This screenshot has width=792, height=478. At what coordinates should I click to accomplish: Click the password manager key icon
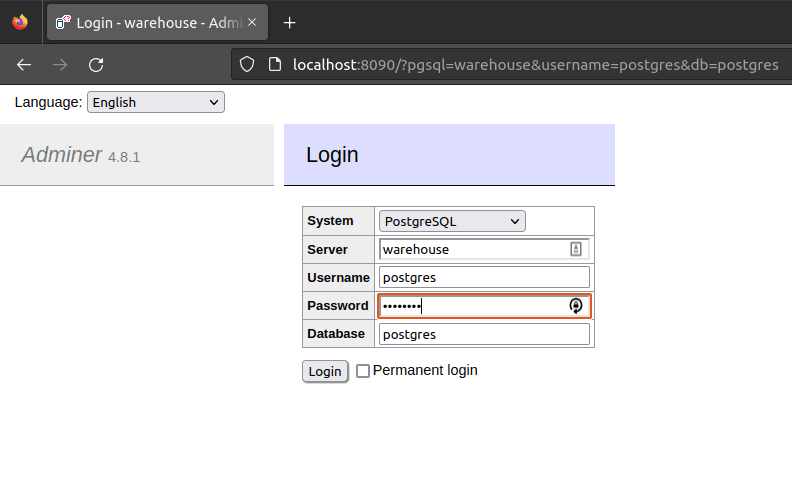[x=576, y=306]
